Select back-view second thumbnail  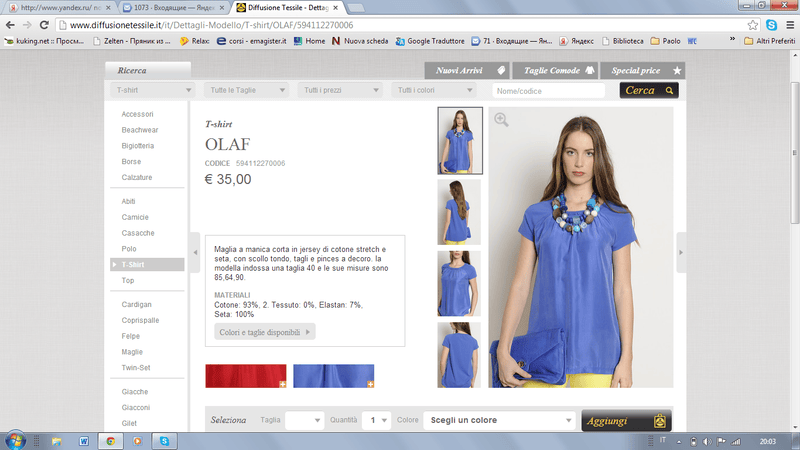459,212
